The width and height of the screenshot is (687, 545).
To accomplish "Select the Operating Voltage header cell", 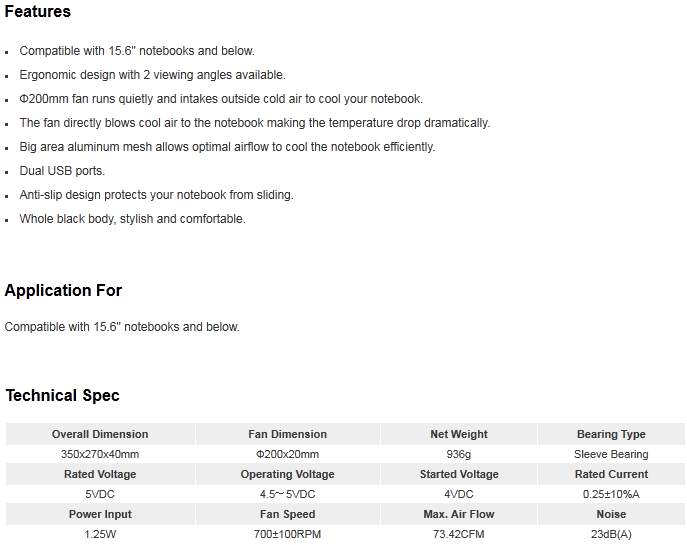I will coord(287,474).
